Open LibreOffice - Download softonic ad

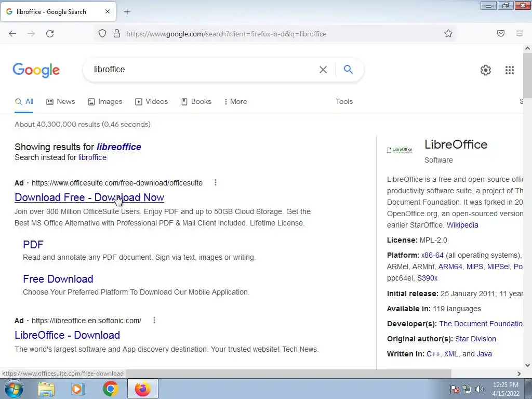coord(67,335)
